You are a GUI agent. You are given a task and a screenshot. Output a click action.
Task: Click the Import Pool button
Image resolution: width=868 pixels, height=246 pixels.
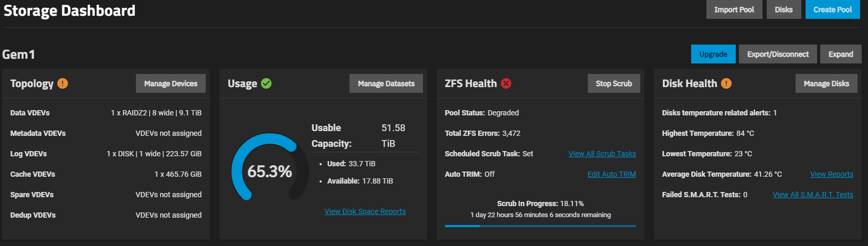point(734,9)
